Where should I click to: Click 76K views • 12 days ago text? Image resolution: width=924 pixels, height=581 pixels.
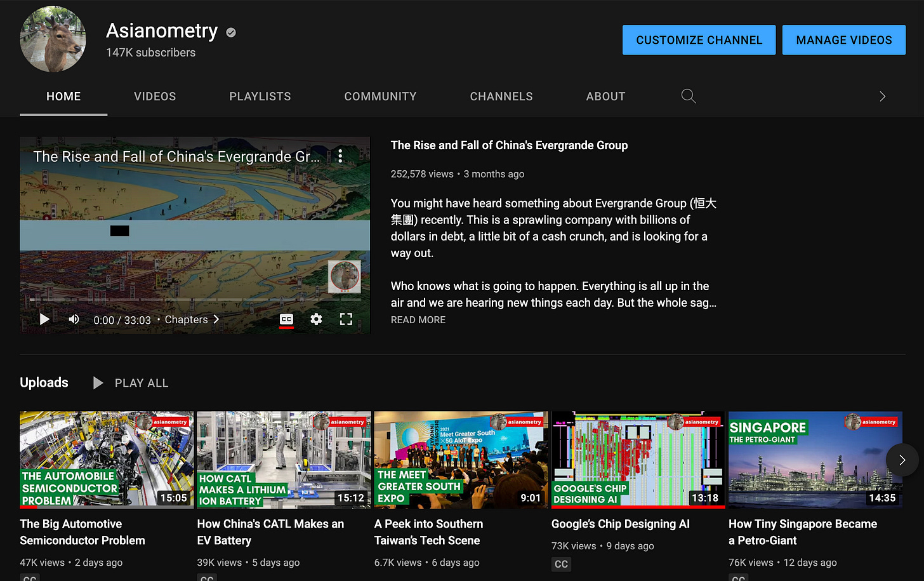pos(782,563)
